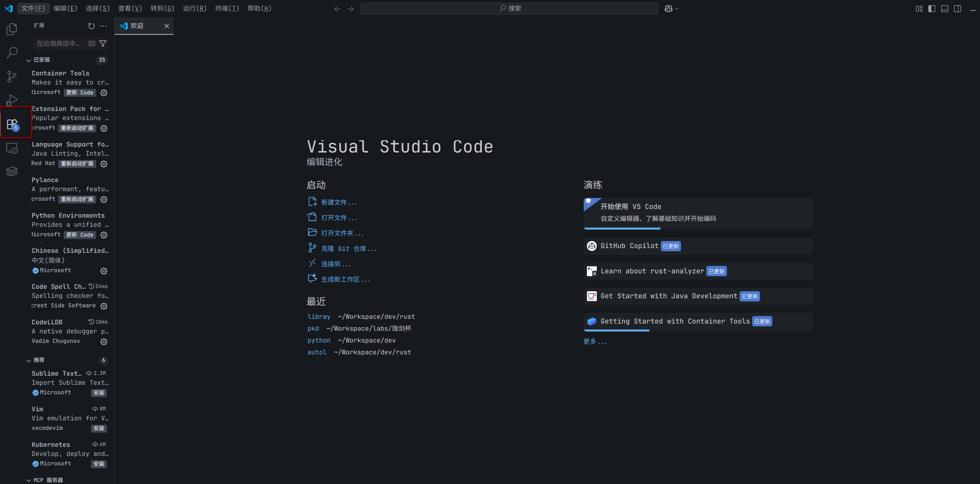Install the Vim extension
This screenshot has height=484, width=980.
tap(98, 428)
